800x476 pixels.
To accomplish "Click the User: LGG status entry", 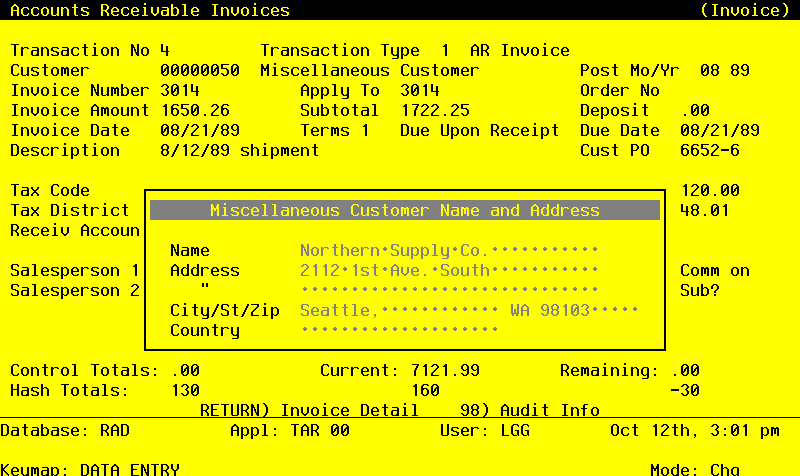I will [485, 431].
